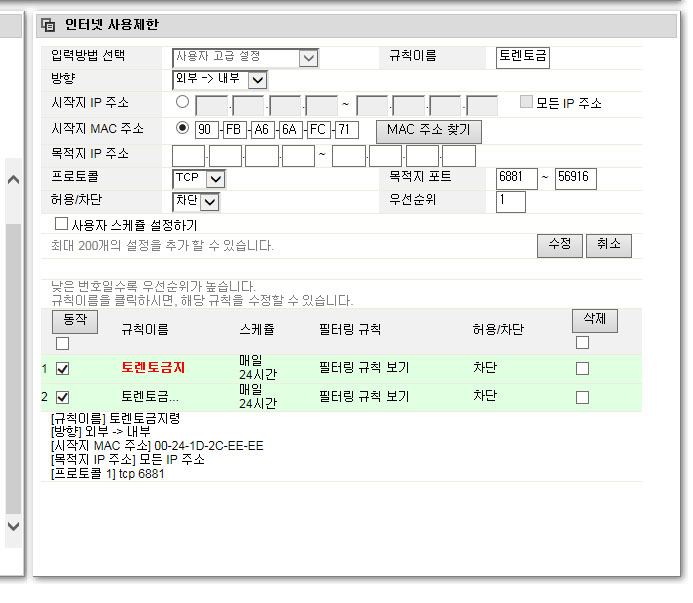Tick the delete checkbox for rule 2
This screenshot has height=603, width=693.
coord(583,397)
